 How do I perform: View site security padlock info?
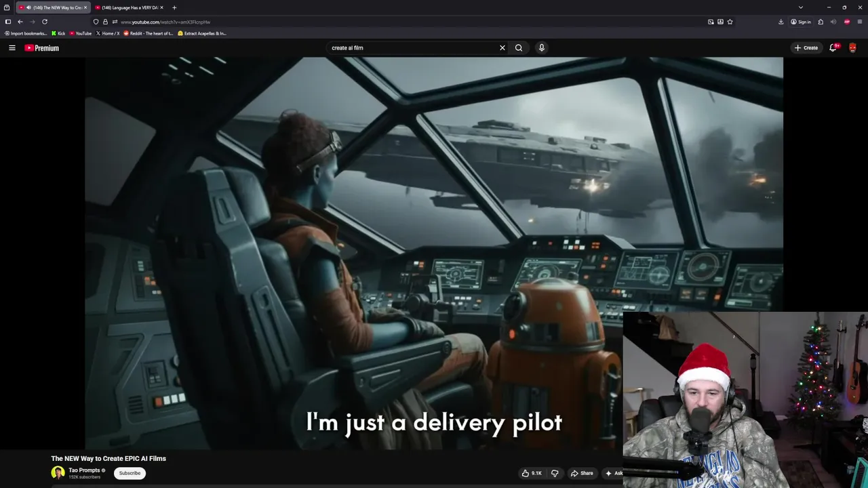point(105,22)
